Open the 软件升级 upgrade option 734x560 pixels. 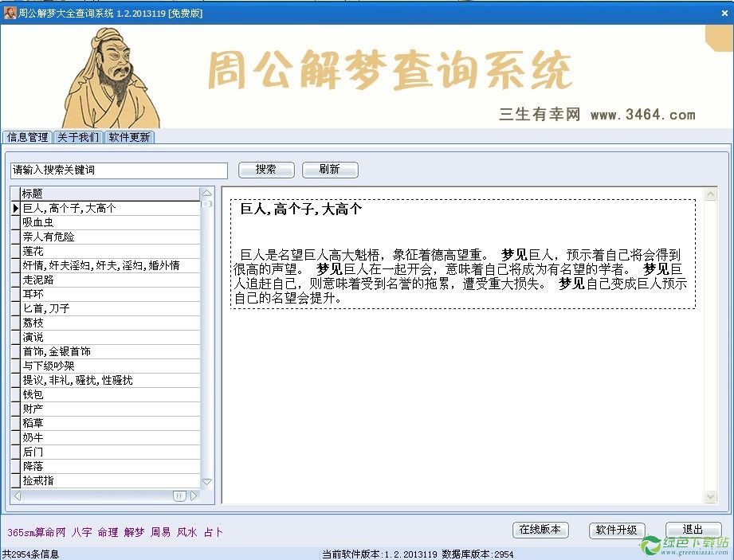coord(617,530)
